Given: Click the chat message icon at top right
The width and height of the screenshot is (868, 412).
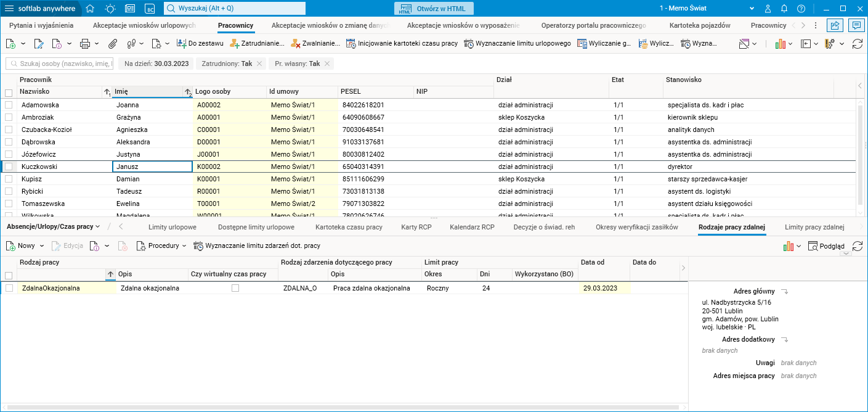Looking at the screenshot, I should click(855, 25).
